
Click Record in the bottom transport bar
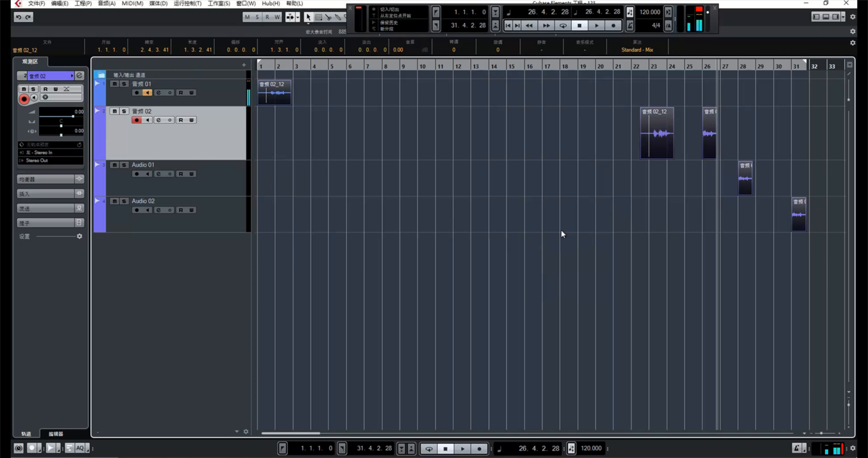coord(479,449)
